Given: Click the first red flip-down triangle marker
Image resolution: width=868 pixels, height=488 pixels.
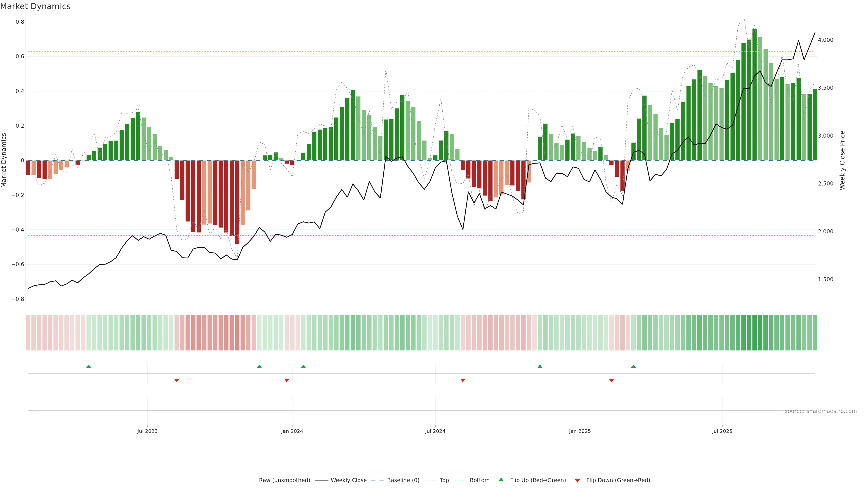Looking at the screenshot, I should click(177, 380).
